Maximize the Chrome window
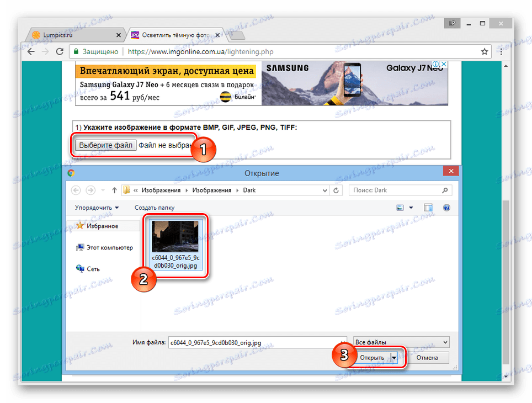The height and width of the screenshot is (403, 532). [x=482, y=24]
